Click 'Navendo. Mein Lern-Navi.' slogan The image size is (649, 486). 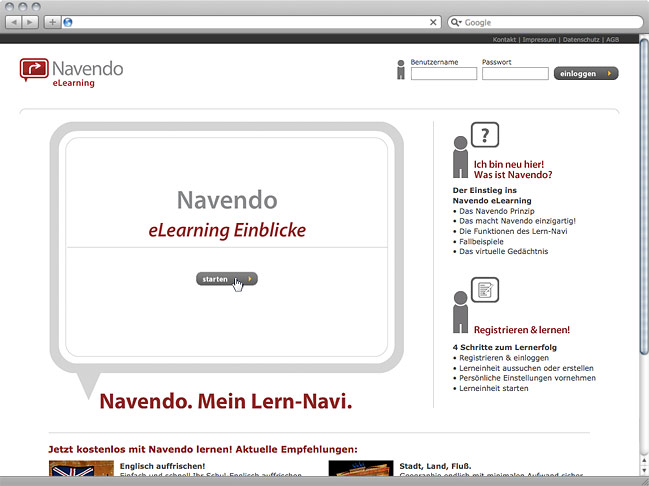[226, 401]
